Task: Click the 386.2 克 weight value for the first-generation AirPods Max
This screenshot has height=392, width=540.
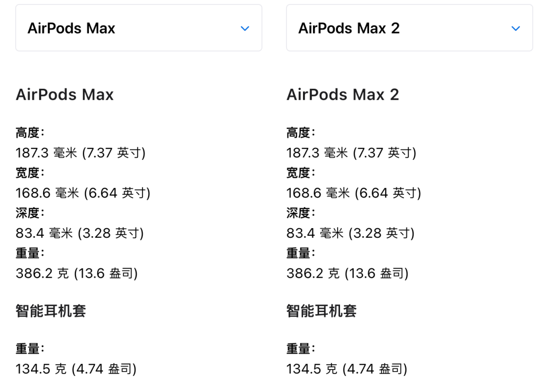Action: (x=76, y=273)
